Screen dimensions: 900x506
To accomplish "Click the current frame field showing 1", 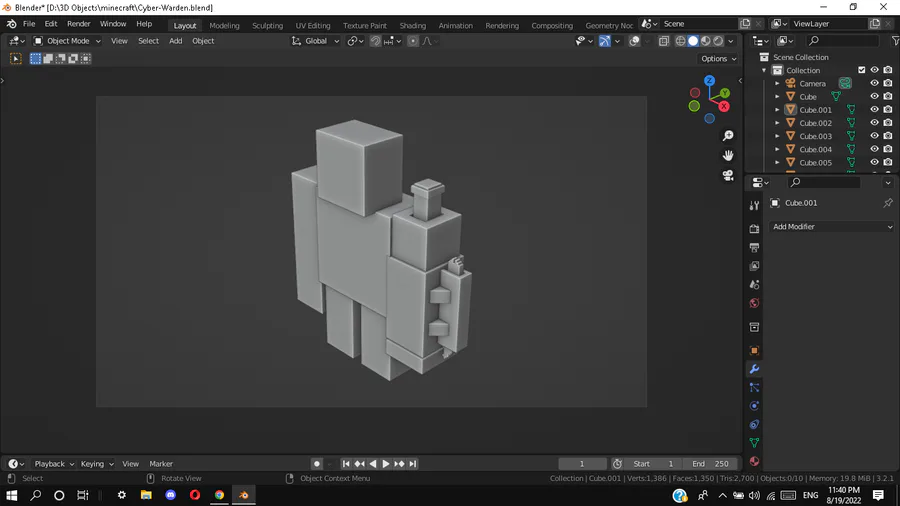I will pyautogui.click(x=582, y=464).
